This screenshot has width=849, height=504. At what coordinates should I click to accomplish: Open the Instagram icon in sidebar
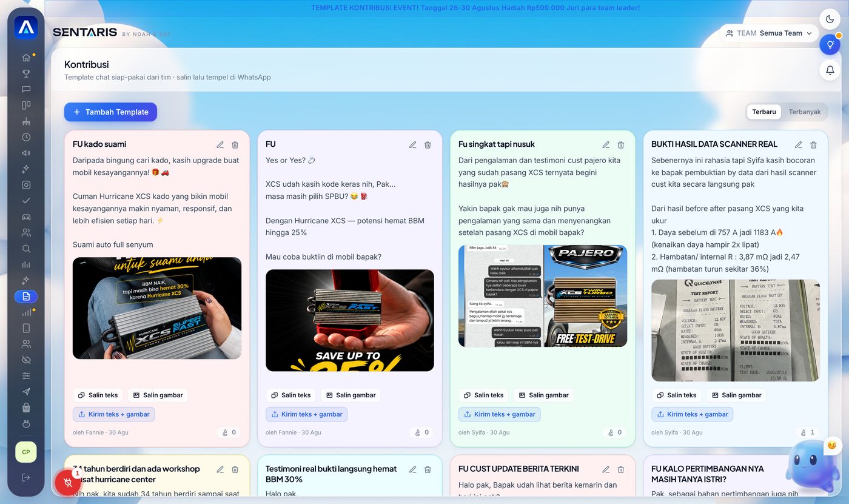[26, 185]
